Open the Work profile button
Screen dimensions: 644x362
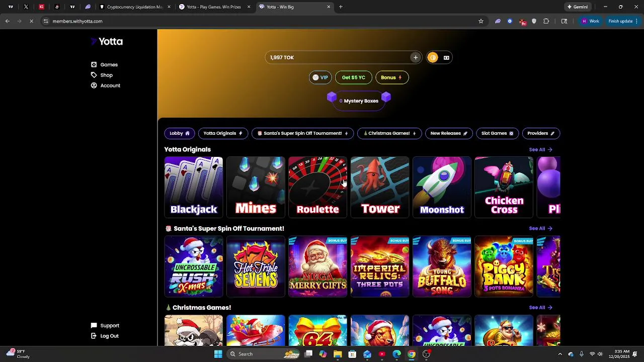tap(590, 21)
